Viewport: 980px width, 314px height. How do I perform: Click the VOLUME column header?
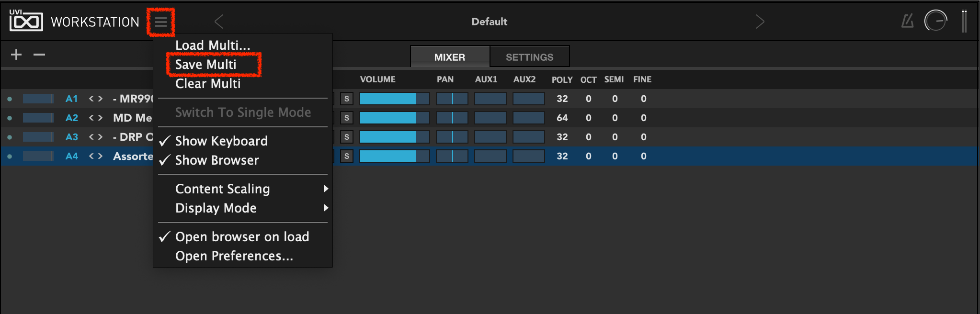pos(378,79)
